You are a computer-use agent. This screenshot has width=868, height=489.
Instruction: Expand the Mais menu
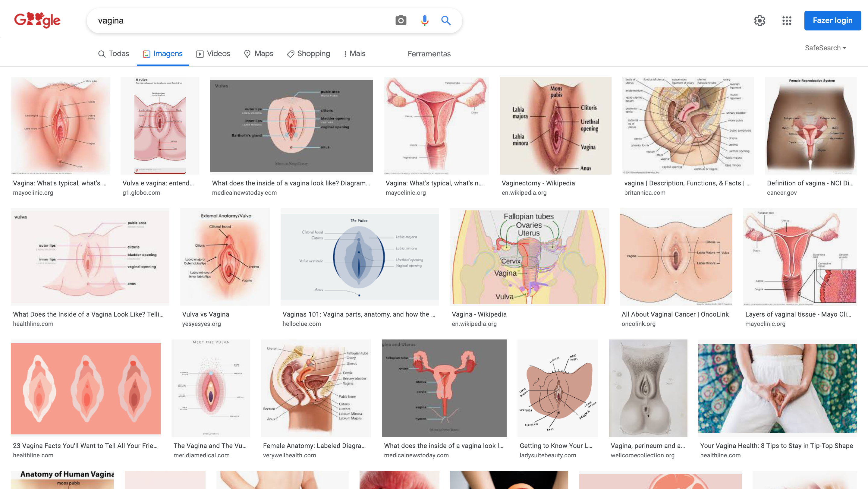(x=354, y=54)
